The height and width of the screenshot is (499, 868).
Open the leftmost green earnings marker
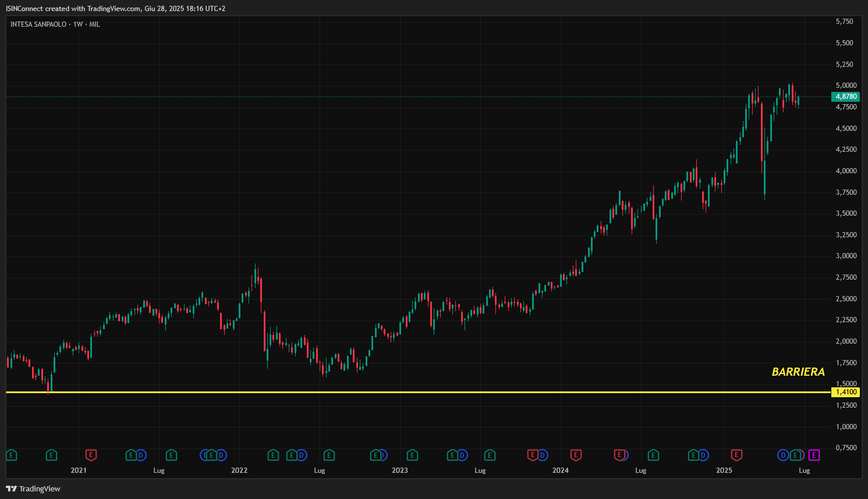tap(11, 455)
